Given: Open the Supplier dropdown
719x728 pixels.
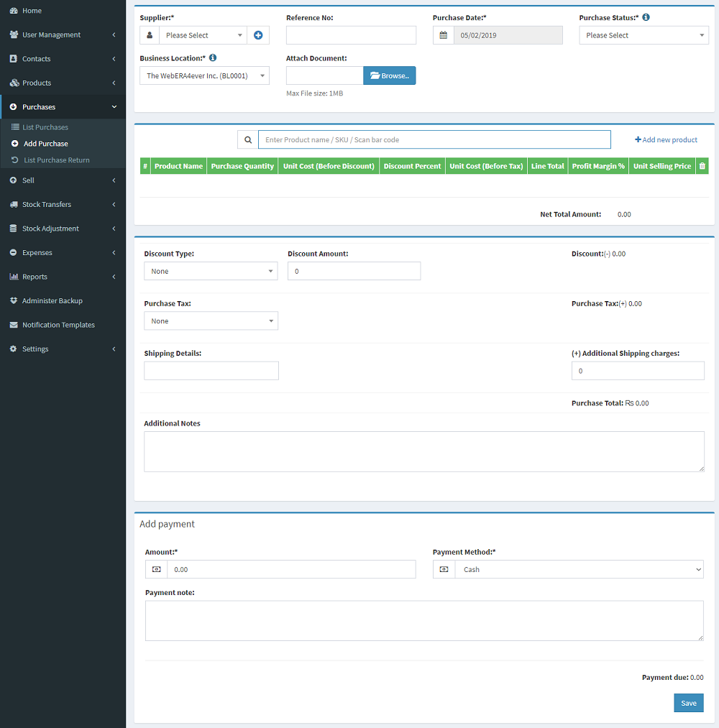Looking at the screenshot, I should (x=203, y=35).
